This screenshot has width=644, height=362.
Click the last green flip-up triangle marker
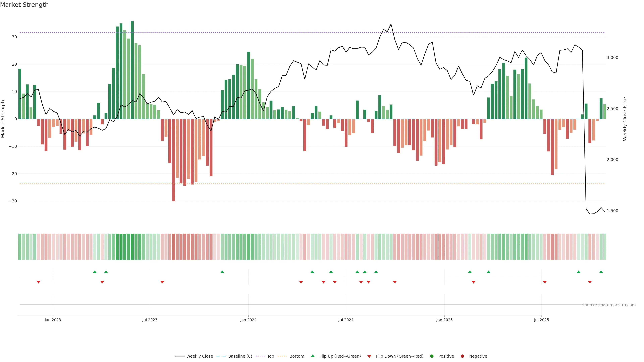(601, 272)
